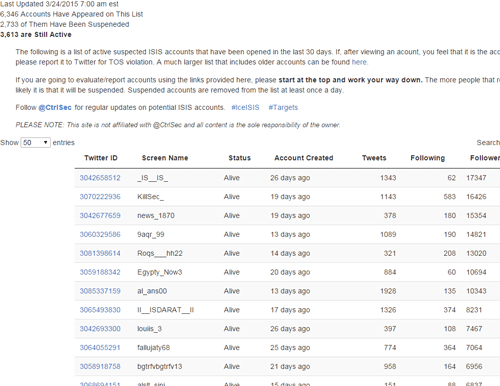Click follower count 16426

tap(476, 197)
